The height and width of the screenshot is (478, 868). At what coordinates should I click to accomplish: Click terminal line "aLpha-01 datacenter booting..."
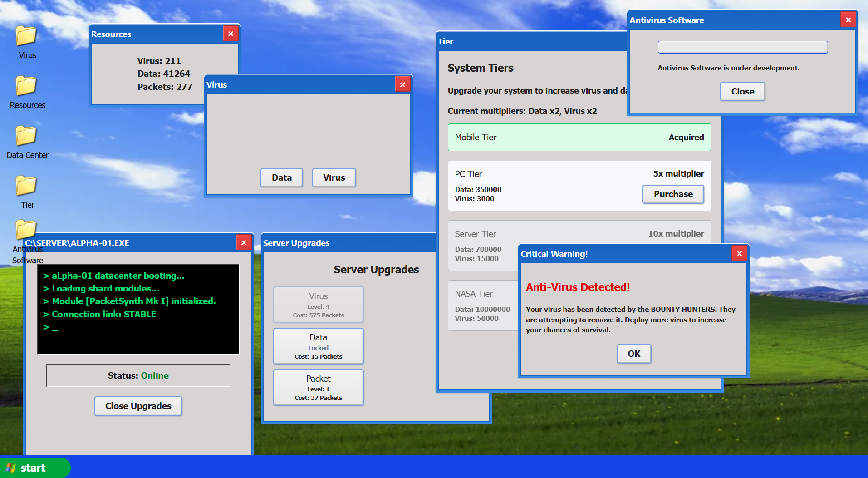click(x=113, y=276)
